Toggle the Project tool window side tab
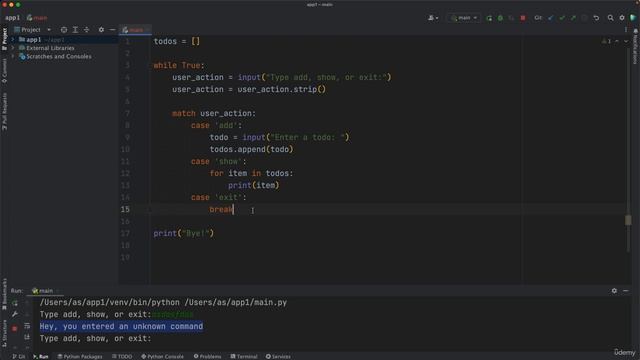The image size is (640, 360). 4,39
